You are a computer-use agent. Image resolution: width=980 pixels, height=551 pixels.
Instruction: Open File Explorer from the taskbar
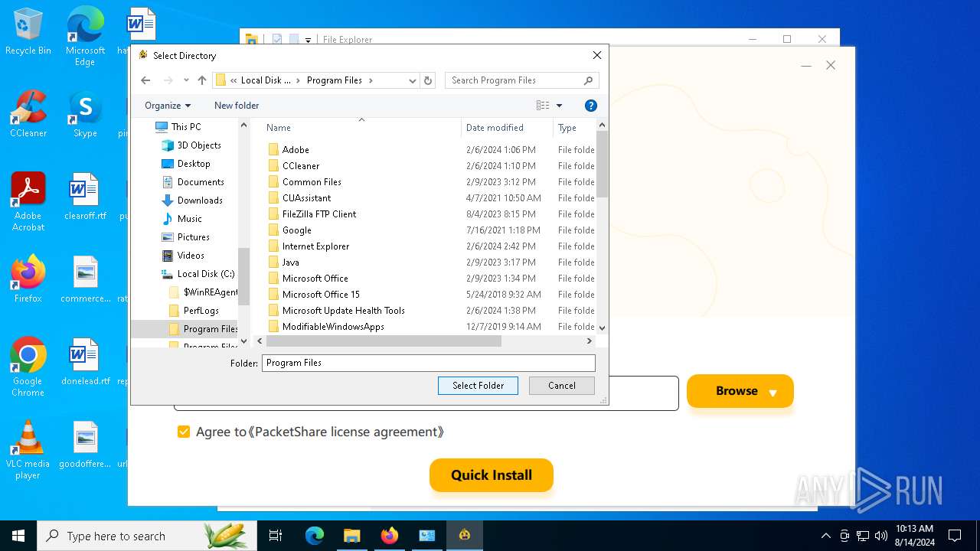(x=352, y=536)
